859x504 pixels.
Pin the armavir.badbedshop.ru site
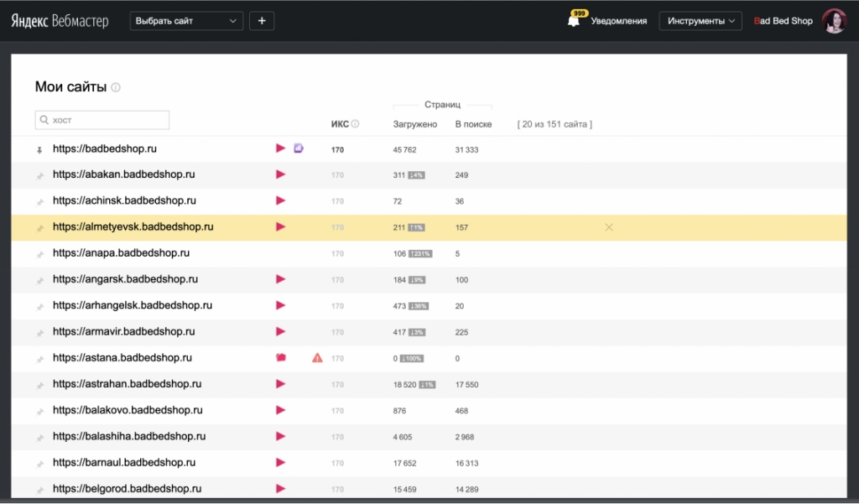39,333
